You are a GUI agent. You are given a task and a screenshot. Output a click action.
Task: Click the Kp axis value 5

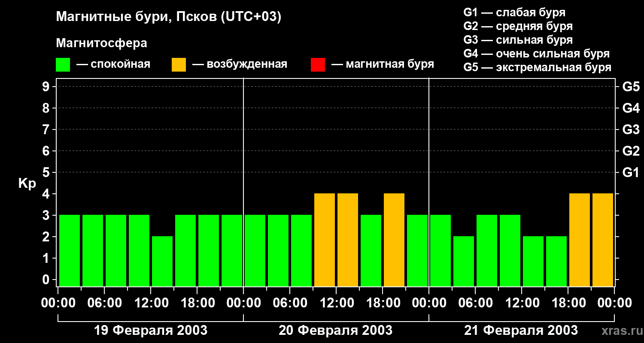tap(47, 172)
